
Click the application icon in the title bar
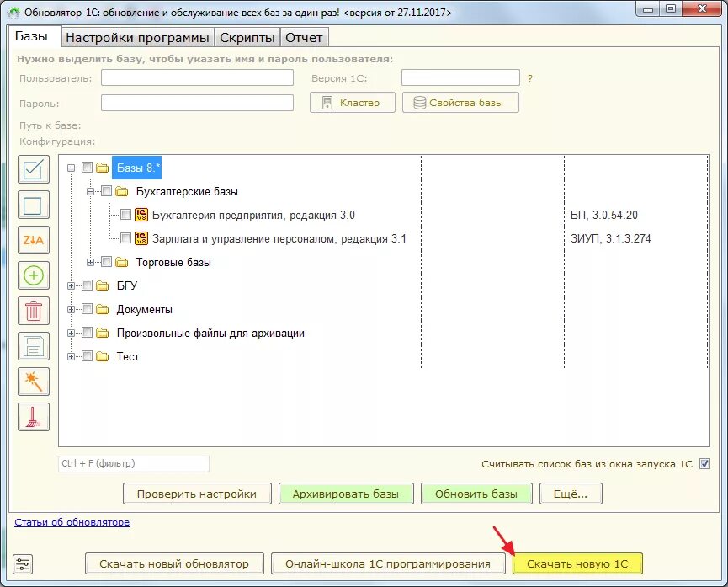(14, 12)
